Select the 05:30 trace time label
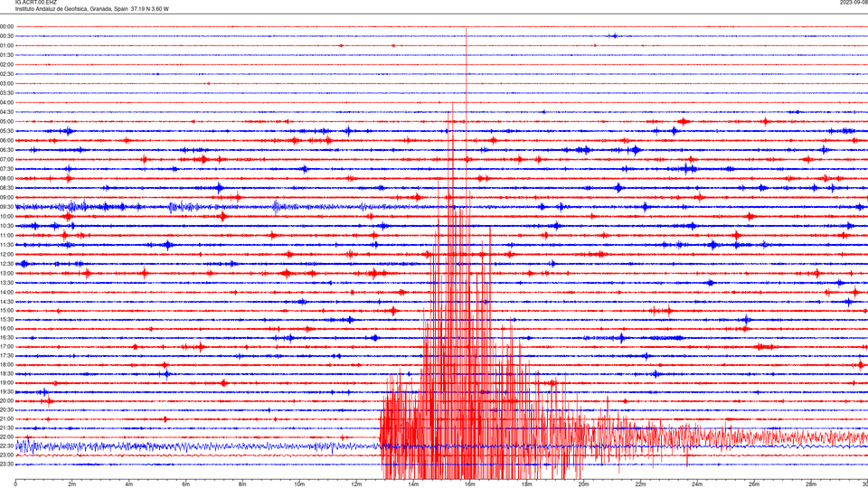868x488 pixels. click(x=6, y=131)
